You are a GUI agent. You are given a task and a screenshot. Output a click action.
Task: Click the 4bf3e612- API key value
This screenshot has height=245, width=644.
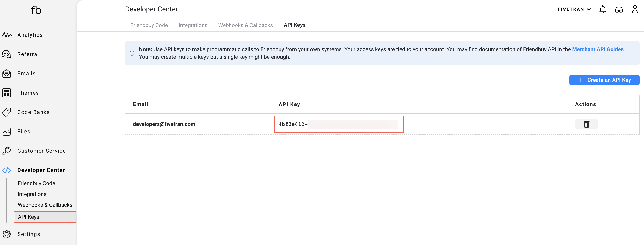293,124
